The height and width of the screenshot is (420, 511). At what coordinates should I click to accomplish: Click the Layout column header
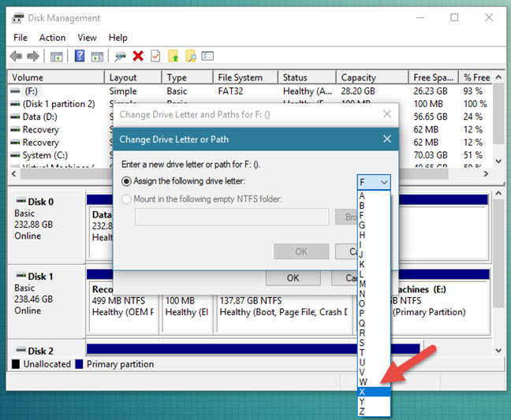133,77
